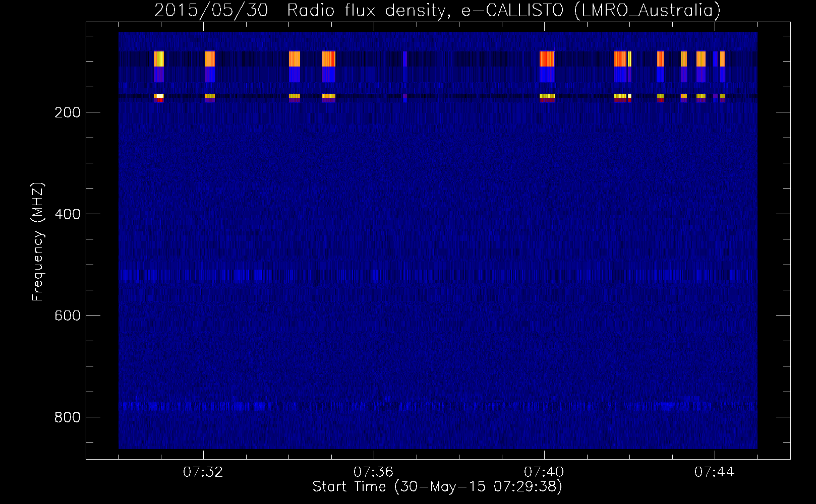Click the first orange burst before 07:32
The width and height of the screenshot is (816, 504).
click(159, 59)
